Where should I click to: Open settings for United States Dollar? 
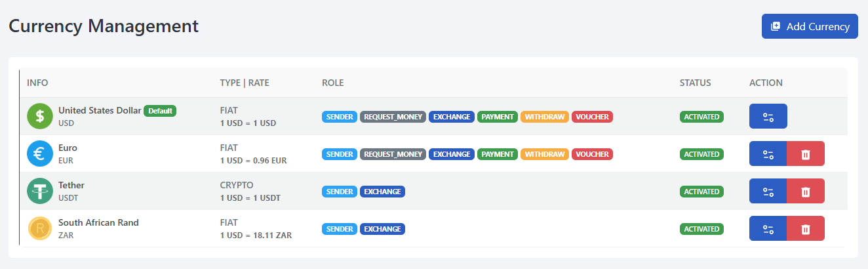click(x=768, y=117)
